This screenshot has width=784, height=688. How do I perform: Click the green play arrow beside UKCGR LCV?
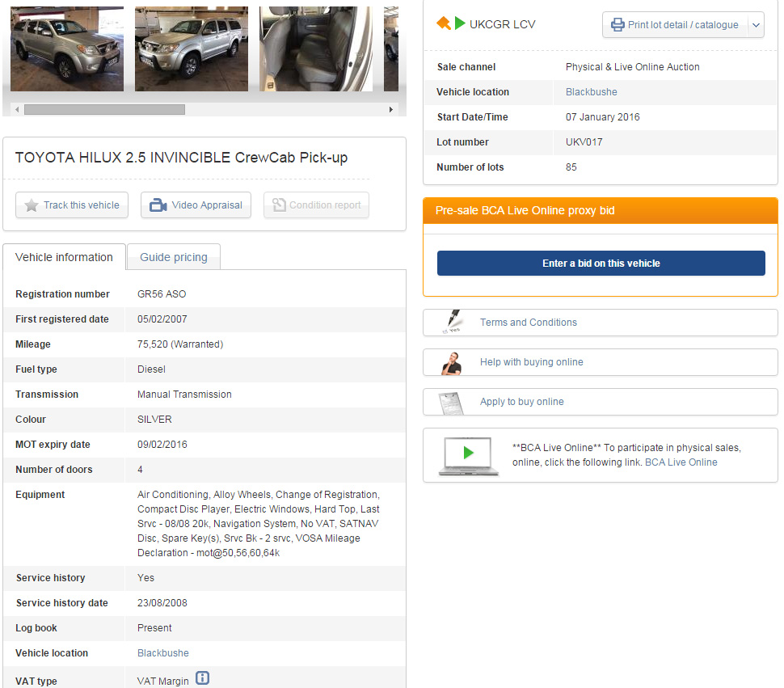click(460, 23)
